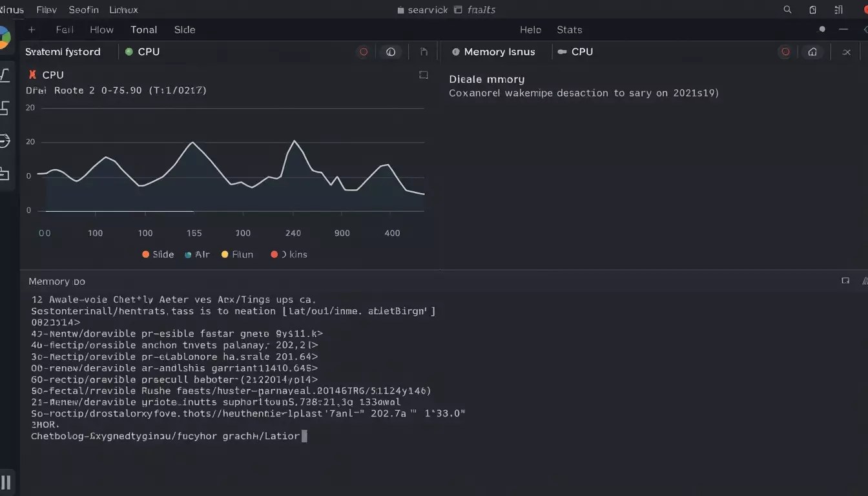Click the orange Side legend swatch
The width and height of the screenshot is (868, 496).
(147, 254)
